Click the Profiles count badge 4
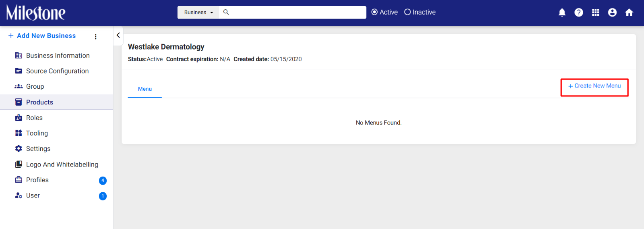This screenshot has width=644, height=229. 103,181
